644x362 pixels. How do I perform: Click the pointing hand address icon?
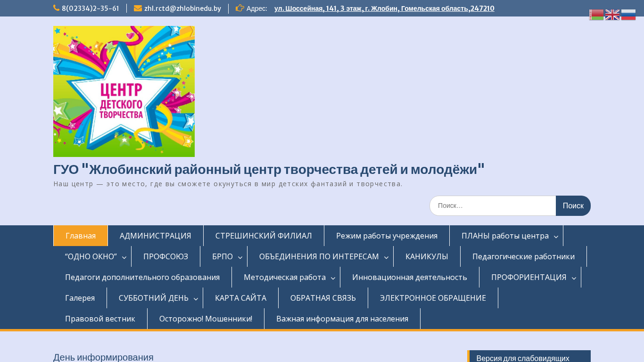[240, 8]
